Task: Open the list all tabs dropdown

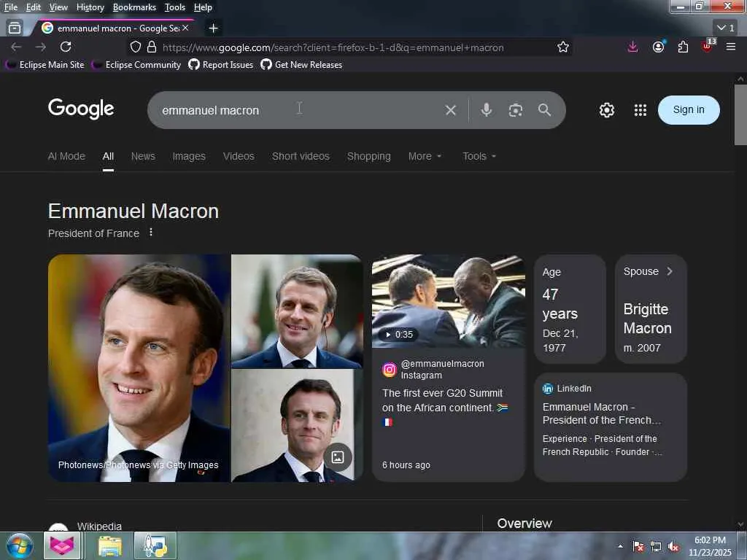Action: point(726,28)
